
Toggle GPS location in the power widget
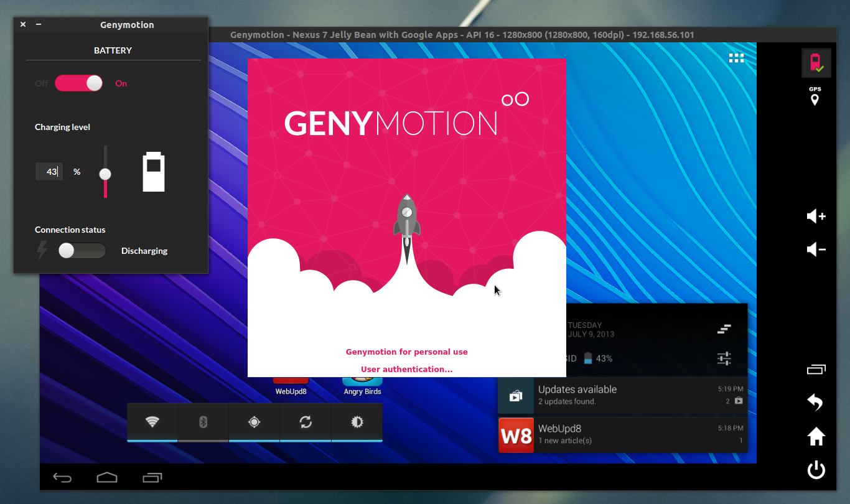coord(255,422)
